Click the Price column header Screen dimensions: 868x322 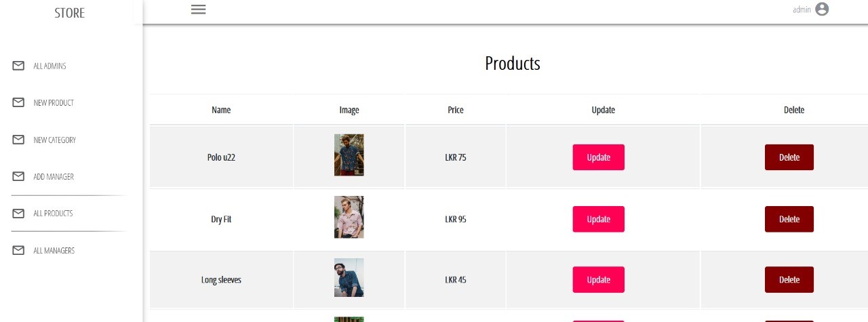coord(456,110)
